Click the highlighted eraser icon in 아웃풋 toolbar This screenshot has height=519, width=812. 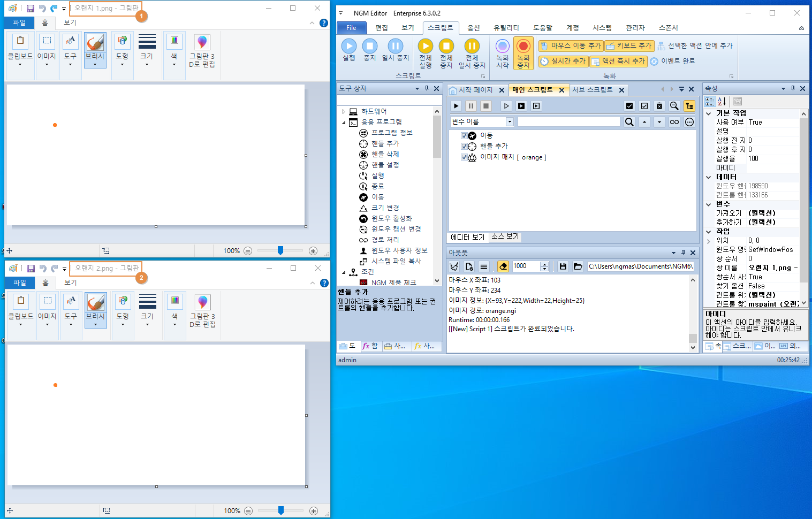pyautogui.click(x=503, y=266)
